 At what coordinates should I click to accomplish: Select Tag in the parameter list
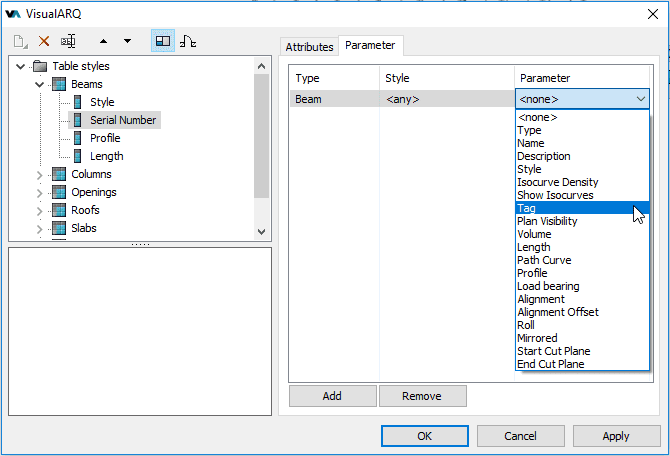pos(582,208)
